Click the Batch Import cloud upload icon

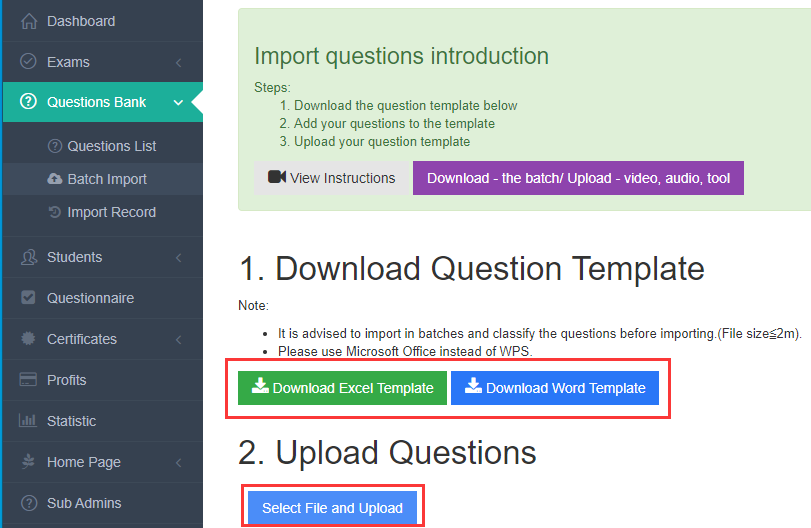pos(55,179)
